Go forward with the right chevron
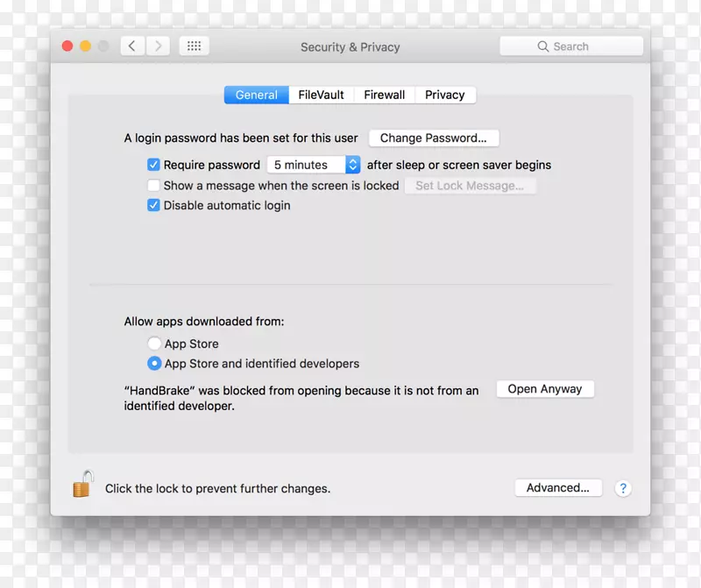The width and height of the screenshot is (701, 588). click(158, 46)
